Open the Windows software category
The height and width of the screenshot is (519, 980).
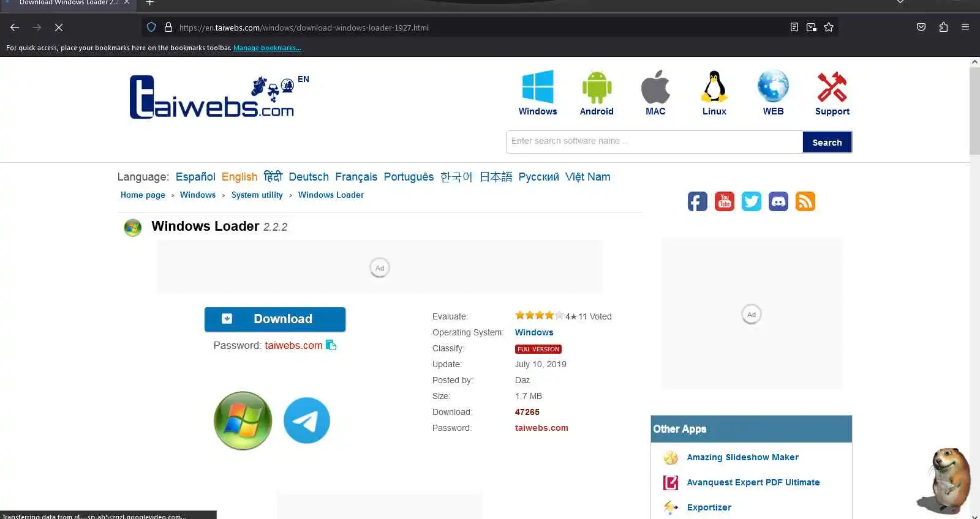[x=538, y=92]
